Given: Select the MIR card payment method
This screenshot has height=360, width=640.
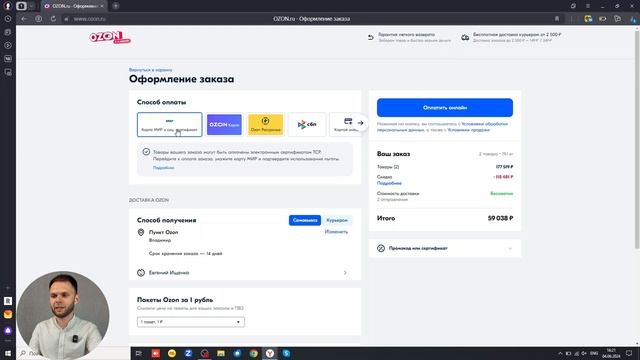Looking at the screenshot, I should [x=169, y=124].
